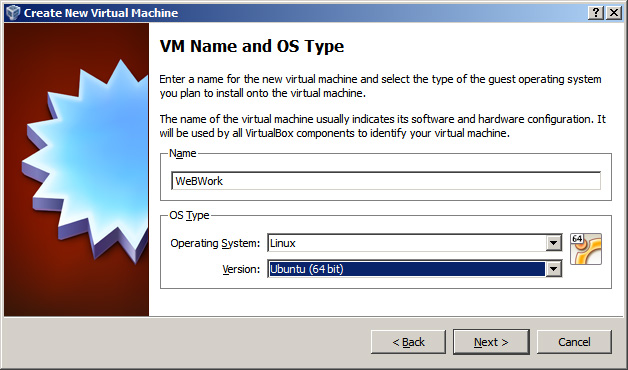Open the combo box showing Linux

pyautogui.click(x=415, y=243)
